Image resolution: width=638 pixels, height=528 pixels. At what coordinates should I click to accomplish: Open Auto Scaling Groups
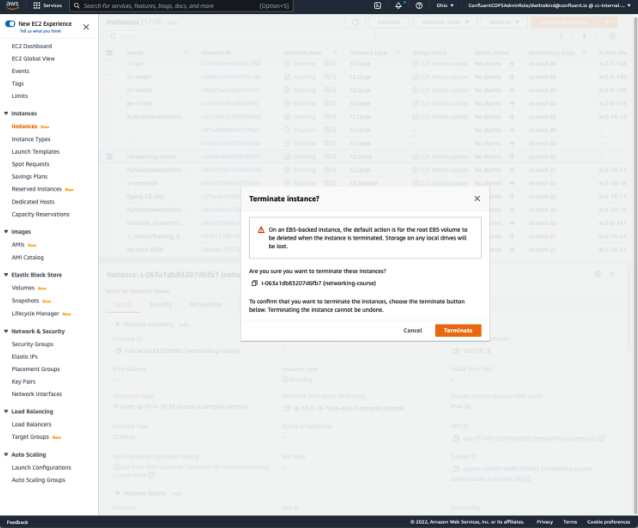point(38,480)
